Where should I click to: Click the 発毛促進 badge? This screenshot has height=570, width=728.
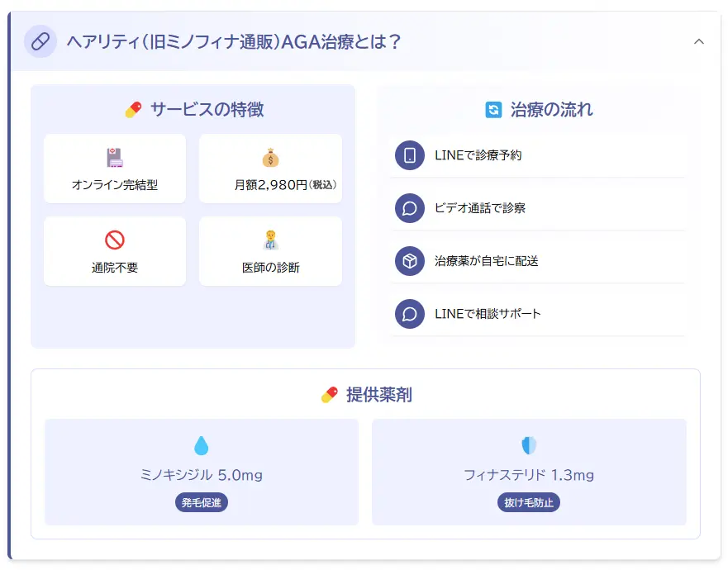(x=201, y=502)
